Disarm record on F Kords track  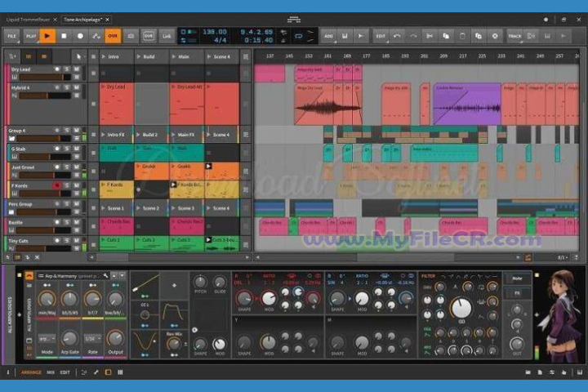(57, 185)
